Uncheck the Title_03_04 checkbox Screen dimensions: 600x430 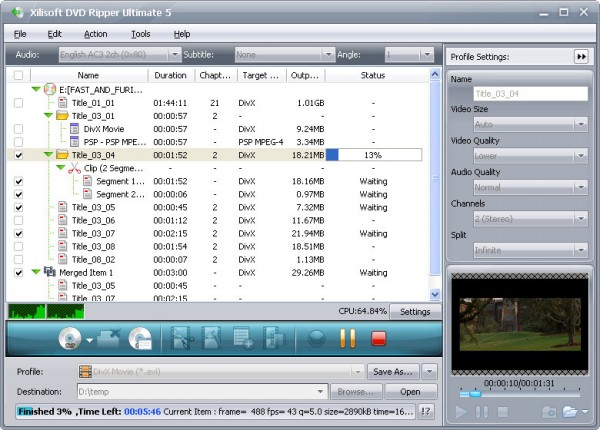[19, 155]
